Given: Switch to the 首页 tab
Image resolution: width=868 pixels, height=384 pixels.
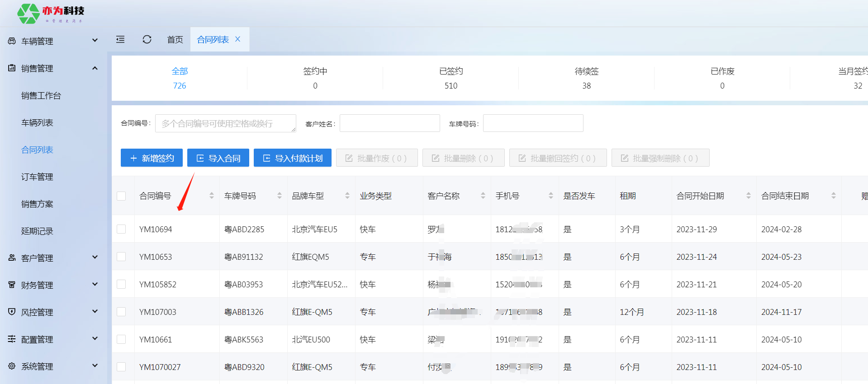Looking at the screenshot, I should coord(175,40).
